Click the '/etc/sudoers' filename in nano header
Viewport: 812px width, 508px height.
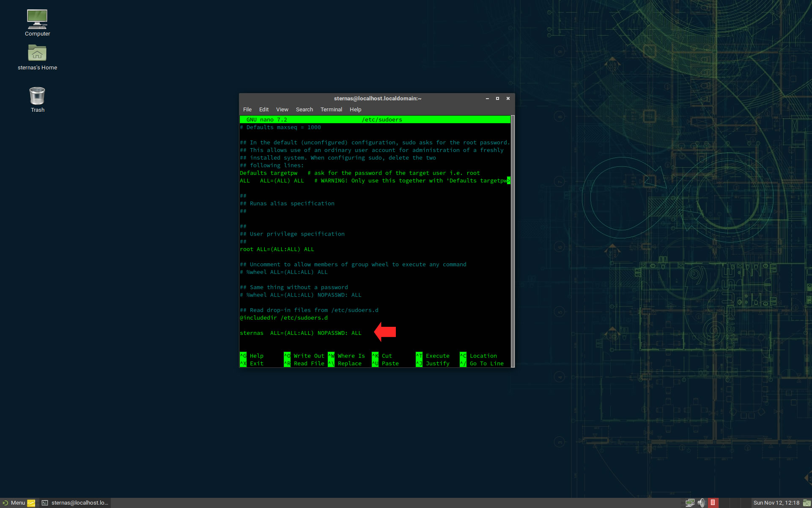[x=382, y=120]
